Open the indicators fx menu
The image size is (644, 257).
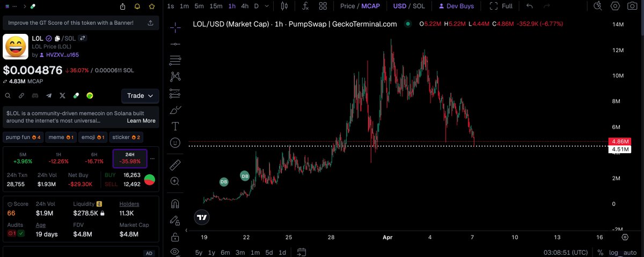305,6
